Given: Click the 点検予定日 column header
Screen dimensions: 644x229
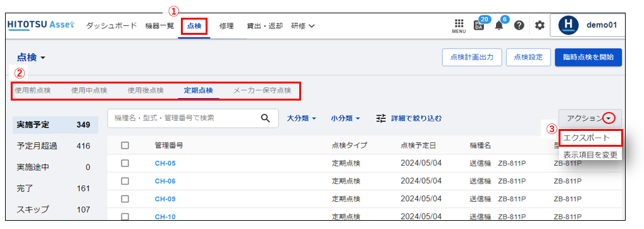Looking at the screenshot, I should 418,145.
